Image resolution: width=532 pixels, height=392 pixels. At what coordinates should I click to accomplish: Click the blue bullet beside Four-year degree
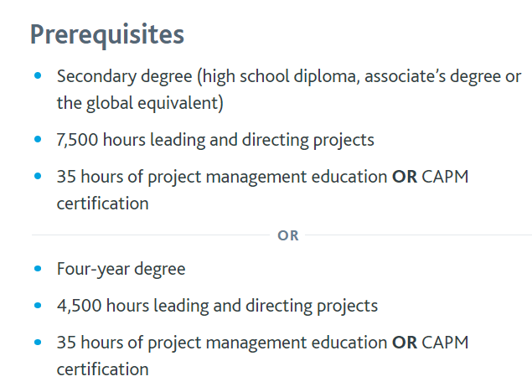(38, 269)
